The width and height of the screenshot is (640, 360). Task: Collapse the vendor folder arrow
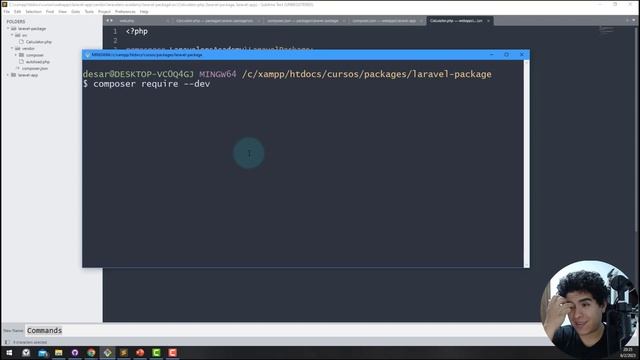coord(12,48)
